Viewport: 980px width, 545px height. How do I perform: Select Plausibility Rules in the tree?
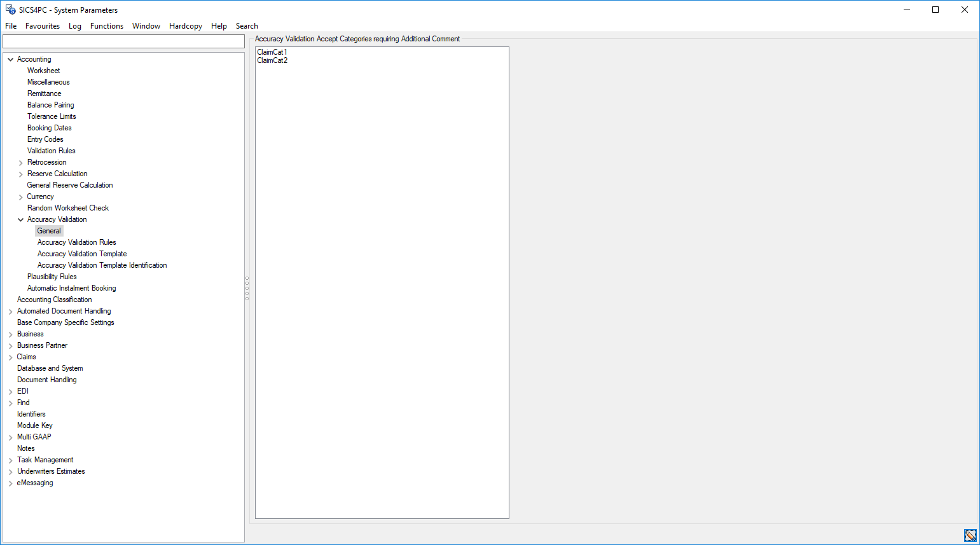(52, 277)
